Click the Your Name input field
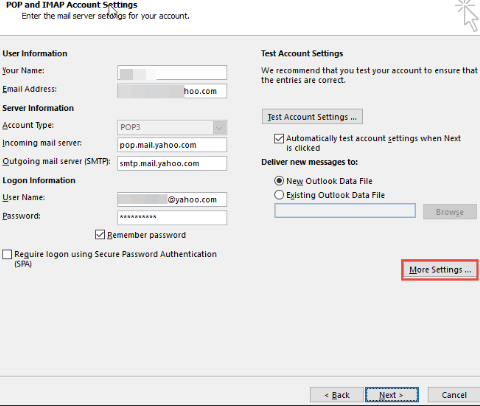This screenshot has height=406, width=480. click(x=172, y=72)
